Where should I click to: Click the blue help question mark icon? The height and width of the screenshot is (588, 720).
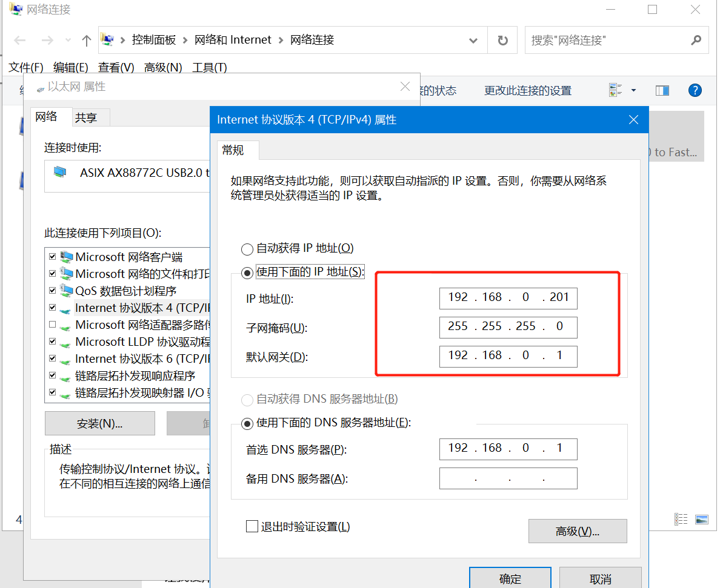point(695,91)
